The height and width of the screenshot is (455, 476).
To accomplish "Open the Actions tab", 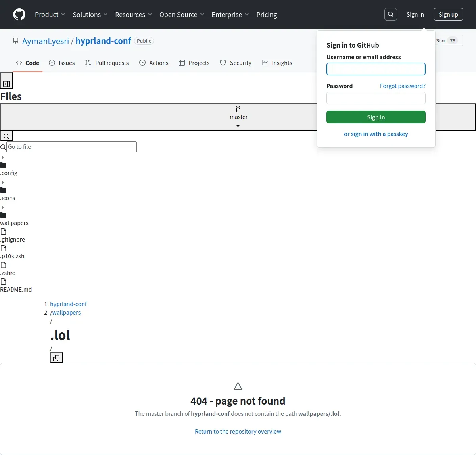I will [x=154, y=63].
